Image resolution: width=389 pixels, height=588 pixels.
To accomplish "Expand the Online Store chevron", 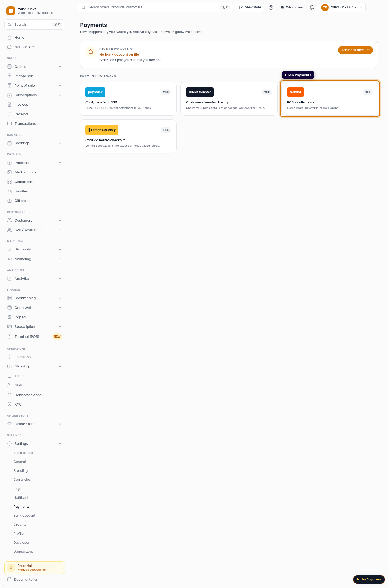I will tap(60, 424).
